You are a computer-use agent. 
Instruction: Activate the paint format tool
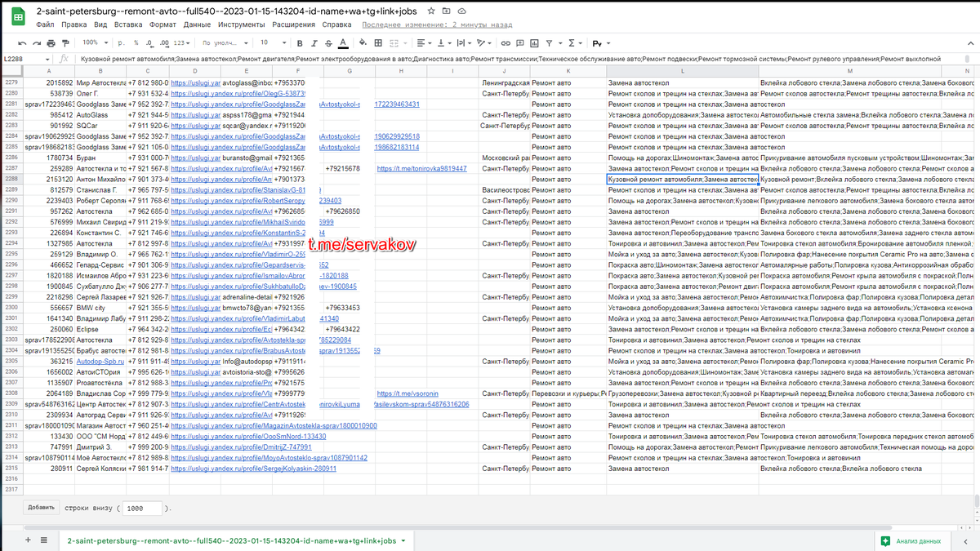(66, 42)
